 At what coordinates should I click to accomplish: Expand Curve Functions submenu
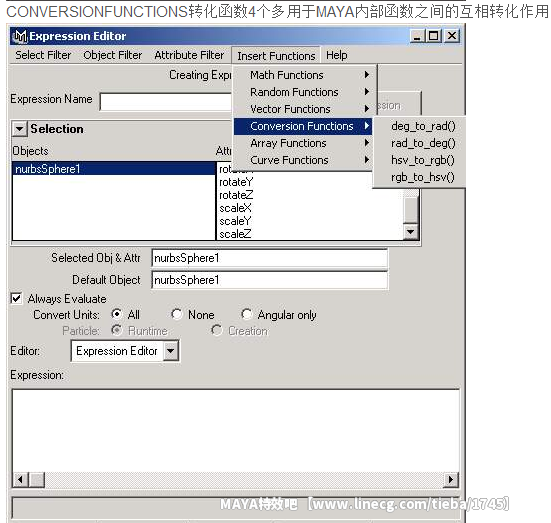point(303,160)
